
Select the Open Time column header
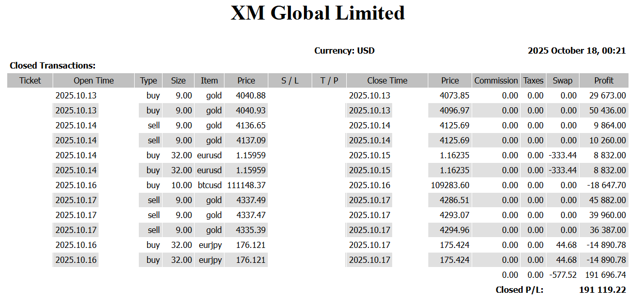click(93, 80)
